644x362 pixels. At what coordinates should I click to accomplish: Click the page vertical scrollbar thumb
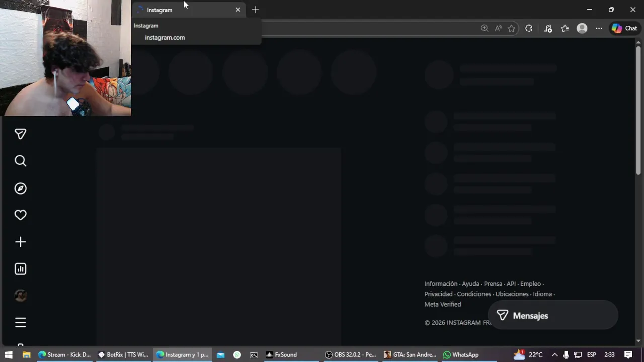(638, 110)
